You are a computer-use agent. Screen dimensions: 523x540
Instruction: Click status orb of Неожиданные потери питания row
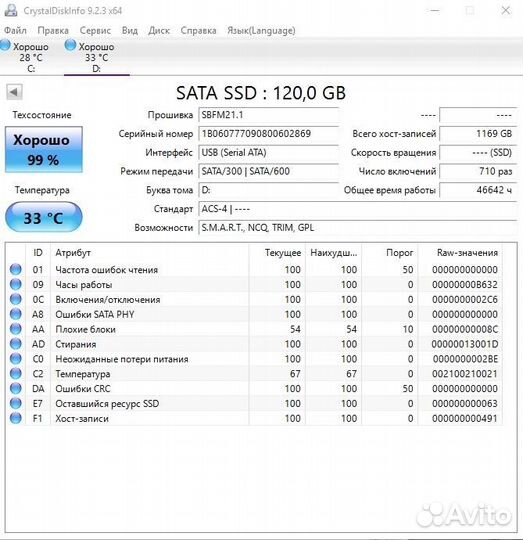[15, 359]
